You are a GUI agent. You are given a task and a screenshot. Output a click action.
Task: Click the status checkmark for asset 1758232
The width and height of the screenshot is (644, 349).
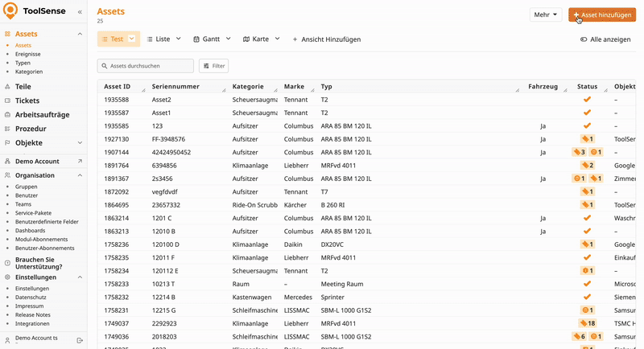pos(588,297)
